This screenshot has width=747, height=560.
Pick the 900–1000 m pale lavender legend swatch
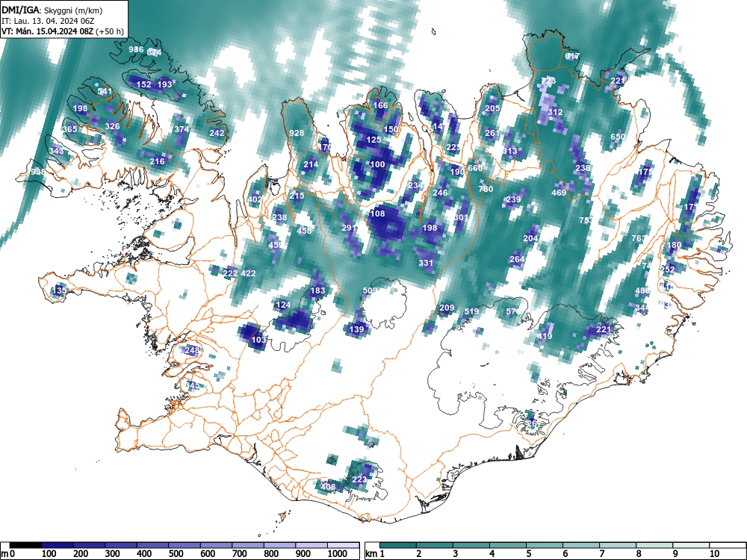point(311,545)
